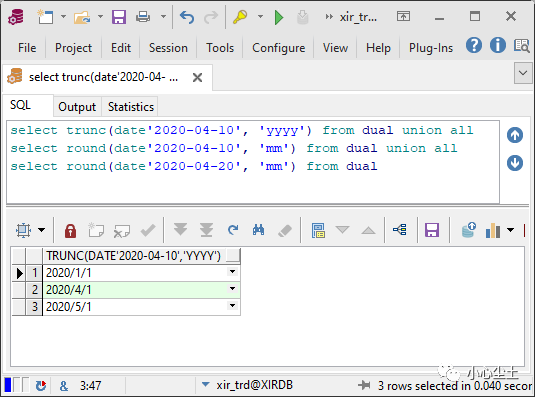Screen dimensions: 535x397
Task: Click the eraser clear record icon
Action: pyautogui.click(x=285, y=231)
